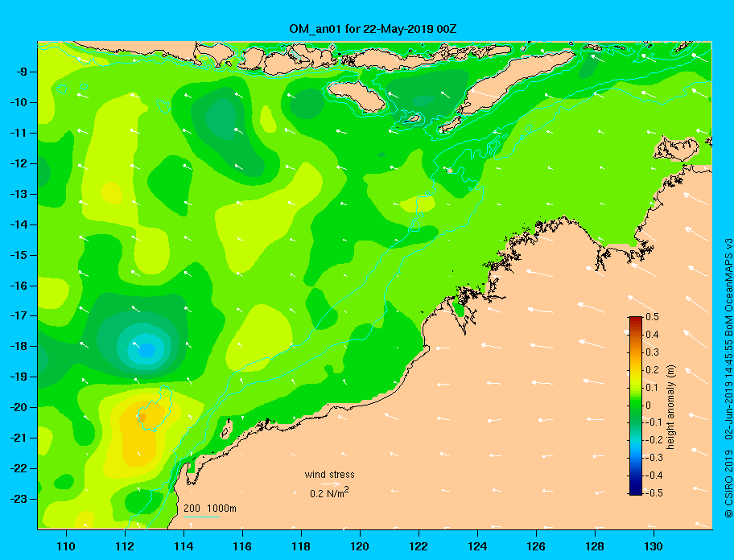
Task: Pick the -0.1 value on color bar scale
Action: point(654,422)
